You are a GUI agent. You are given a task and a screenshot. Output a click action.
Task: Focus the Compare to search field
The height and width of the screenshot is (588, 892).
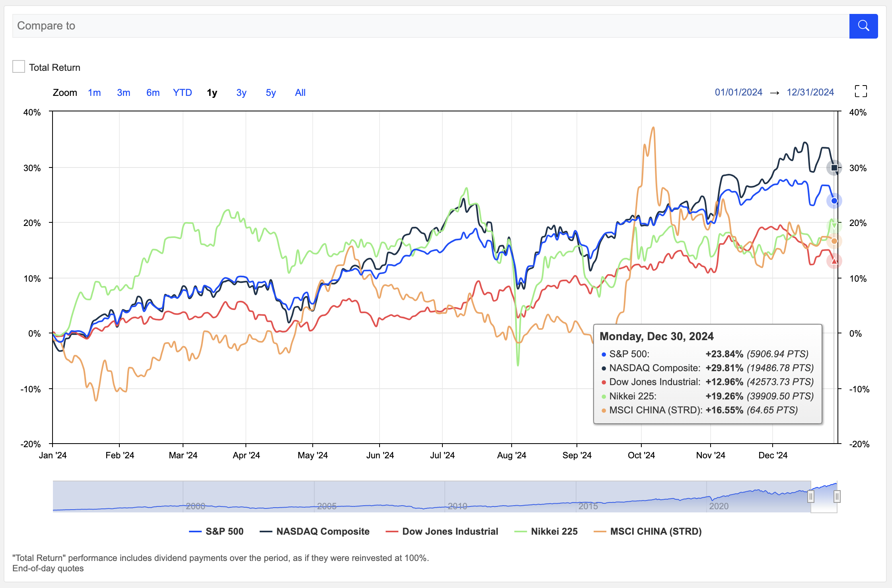tap(431, 26)
